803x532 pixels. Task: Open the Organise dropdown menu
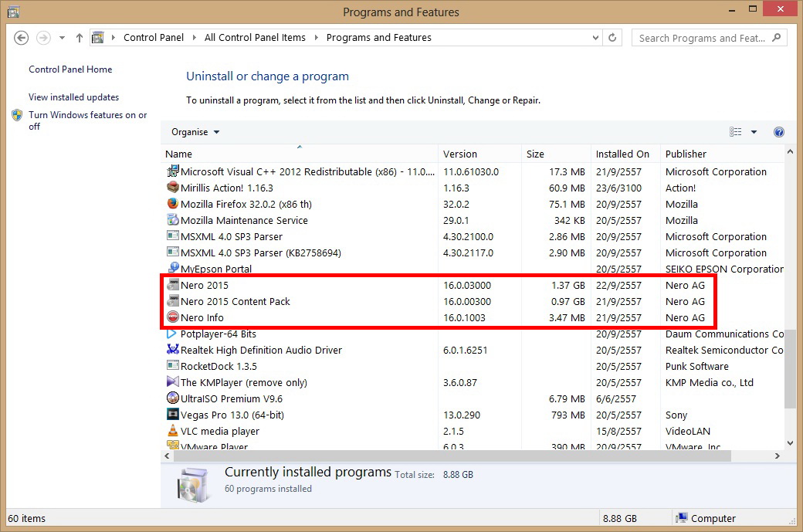tap(195, 132)
